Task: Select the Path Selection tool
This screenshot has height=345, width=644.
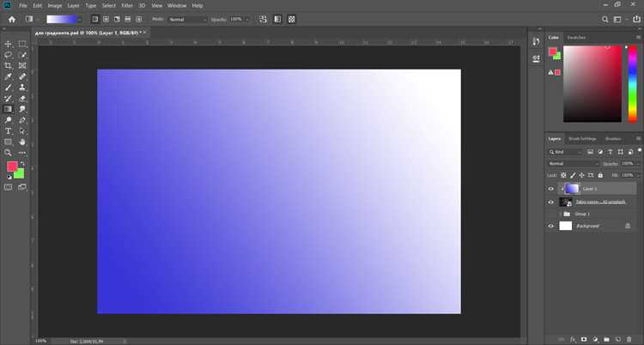Action: tap(22, 131)
